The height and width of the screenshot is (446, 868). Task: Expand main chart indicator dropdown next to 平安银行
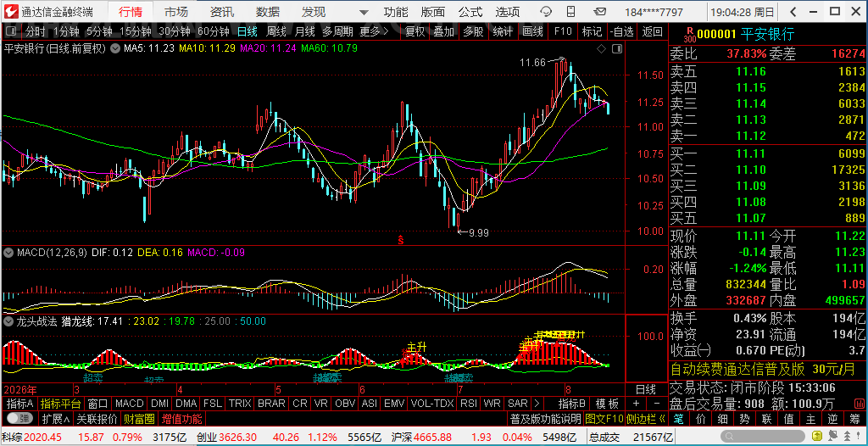(115, 48)
